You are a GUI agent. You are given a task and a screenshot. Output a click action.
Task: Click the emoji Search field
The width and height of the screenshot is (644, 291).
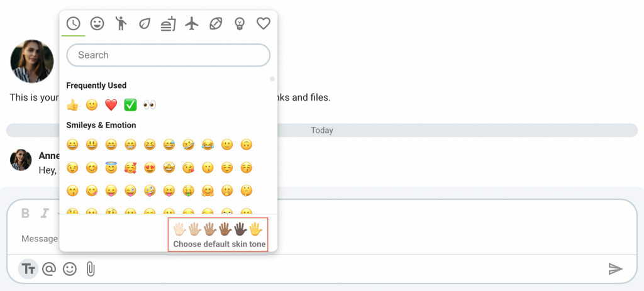coord(169,55)
